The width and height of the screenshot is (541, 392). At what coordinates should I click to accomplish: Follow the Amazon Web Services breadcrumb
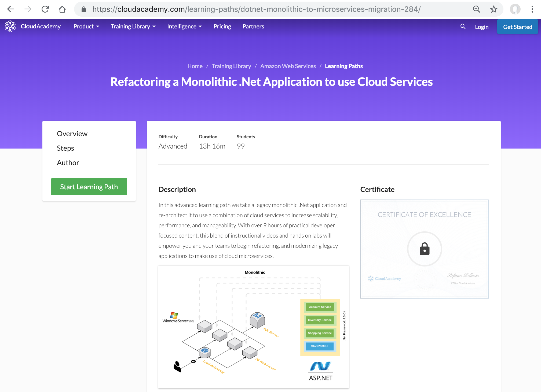[288, 66]
